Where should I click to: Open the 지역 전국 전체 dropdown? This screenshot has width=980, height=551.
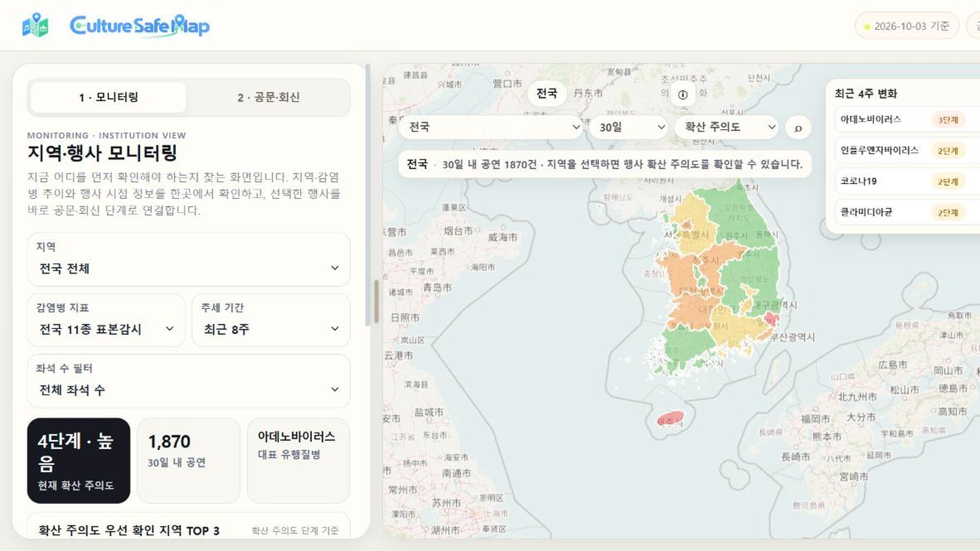coord(189,259)
